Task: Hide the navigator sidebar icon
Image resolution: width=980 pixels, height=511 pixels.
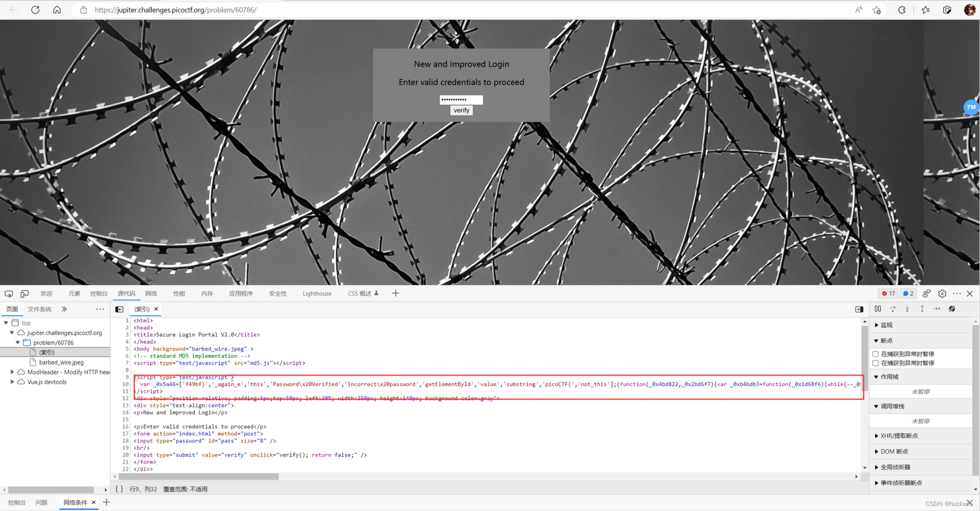Action: point(119,309)
